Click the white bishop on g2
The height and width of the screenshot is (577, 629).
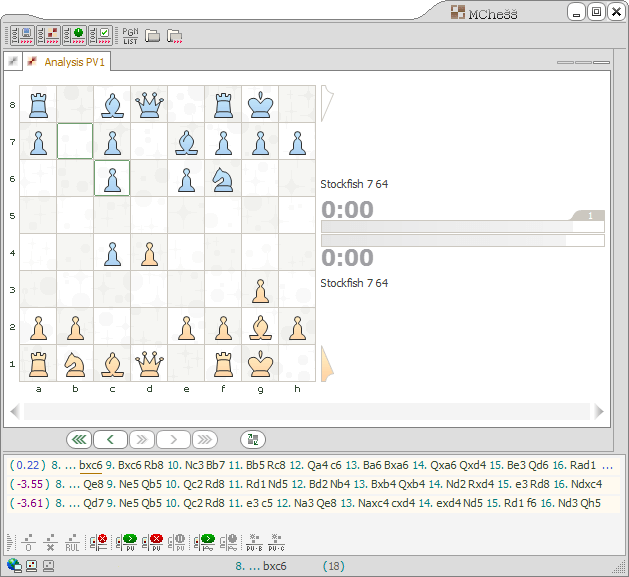coord(260,327)
